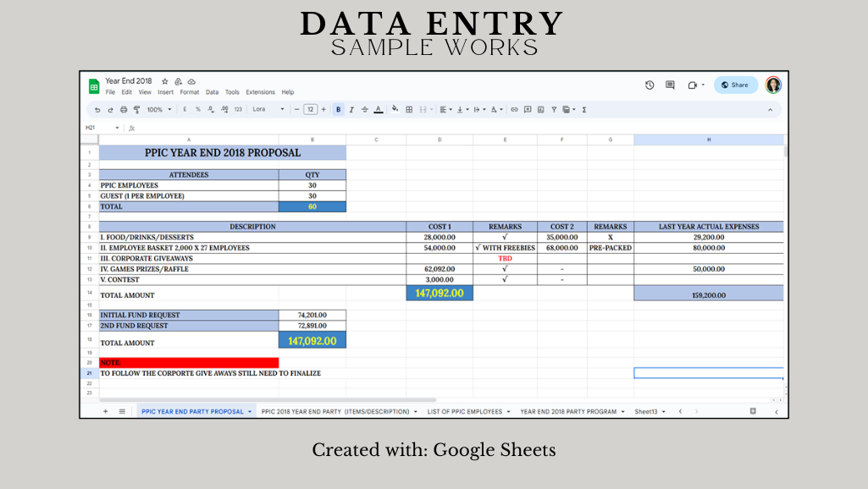Open the Insert menu

coord(165,92)
